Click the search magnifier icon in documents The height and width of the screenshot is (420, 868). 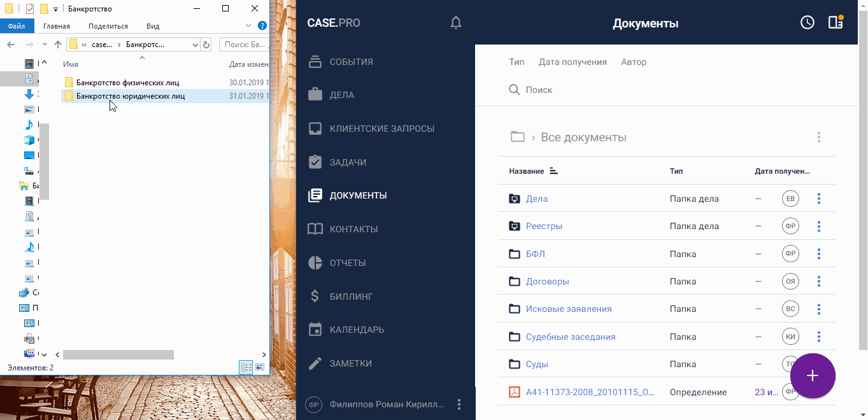(515, 90)
